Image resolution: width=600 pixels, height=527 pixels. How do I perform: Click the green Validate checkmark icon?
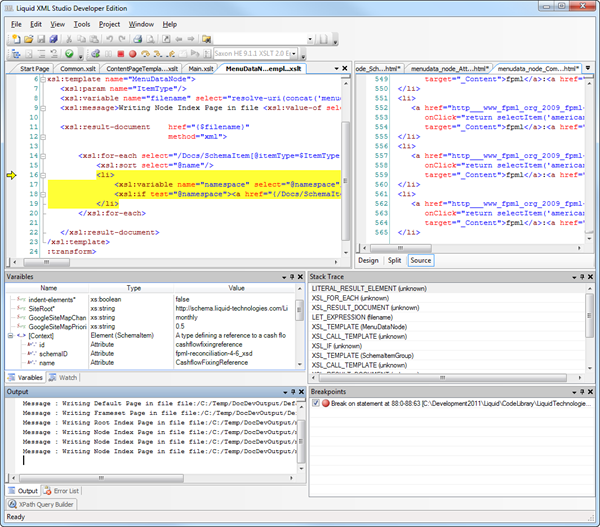pyautogui.click(x=68, y=54)
